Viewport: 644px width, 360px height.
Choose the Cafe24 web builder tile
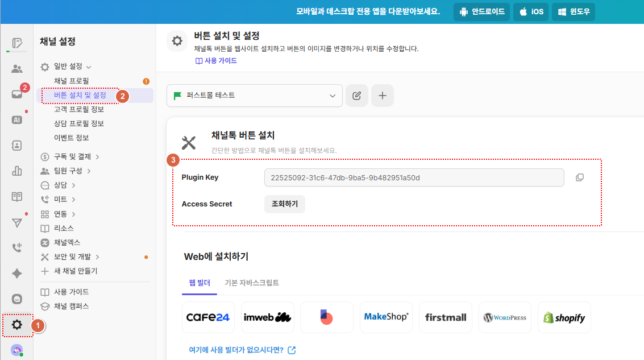pyautogui.click(x=208, y=317)
